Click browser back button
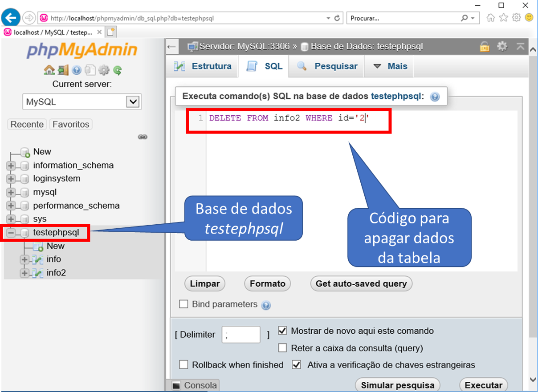This screenshot has height=392, width=538. pos(11,18)
